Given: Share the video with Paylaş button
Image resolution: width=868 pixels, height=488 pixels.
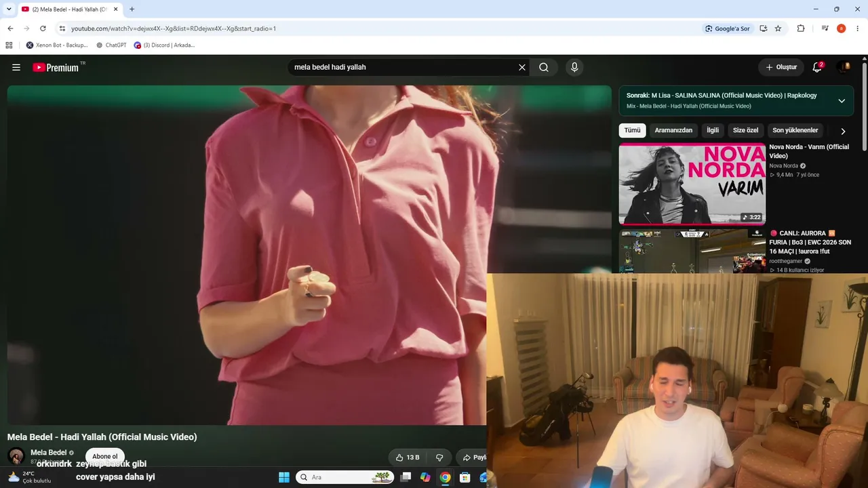Looking at the screenshot, I should click(x=472, y=457).
